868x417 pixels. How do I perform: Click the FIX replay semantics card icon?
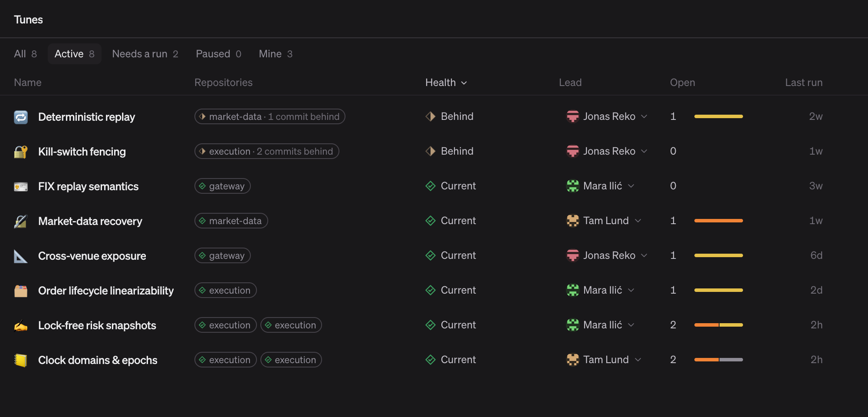[x=21, y=186]
